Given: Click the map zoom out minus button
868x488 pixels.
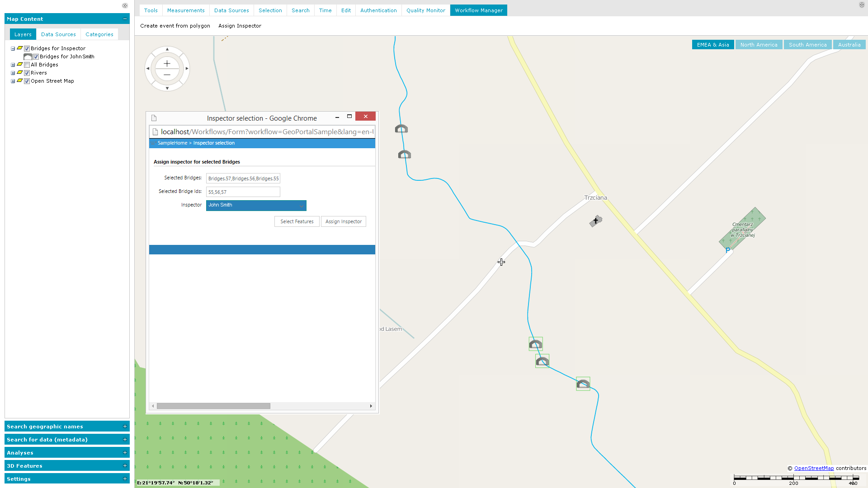Looking at the screenshot, I should (x=167, y=75).
